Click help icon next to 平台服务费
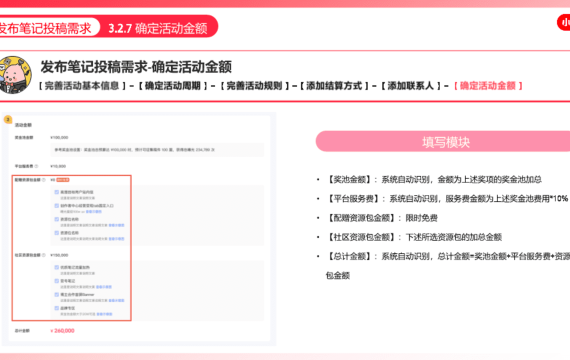The width and height of the screenshot is (570, 360). (36, 166)
